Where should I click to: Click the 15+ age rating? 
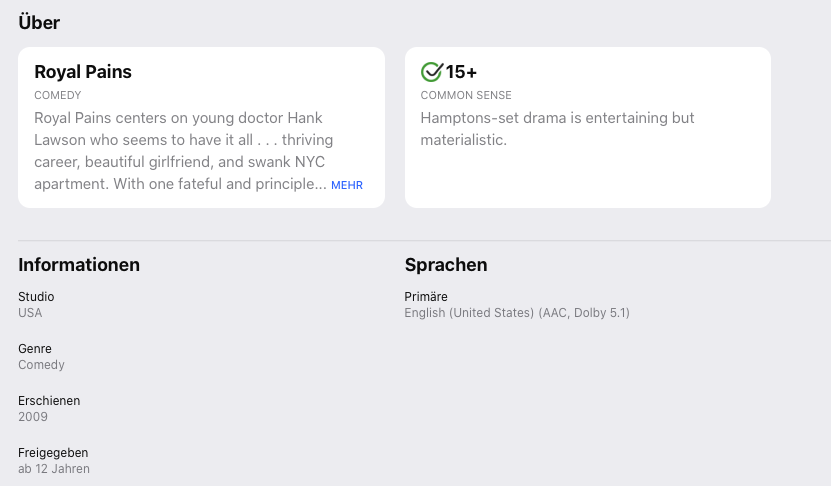pos(461,72)
